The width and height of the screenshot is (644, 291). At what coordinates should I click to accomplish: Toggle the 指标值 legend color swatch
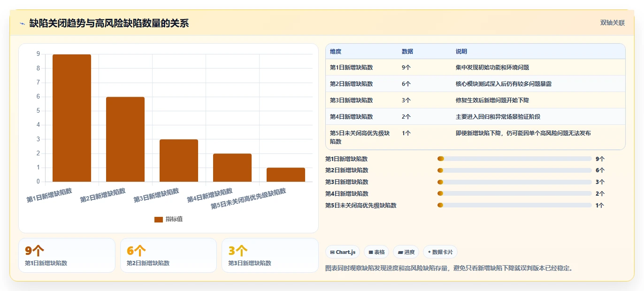[159, 219]
